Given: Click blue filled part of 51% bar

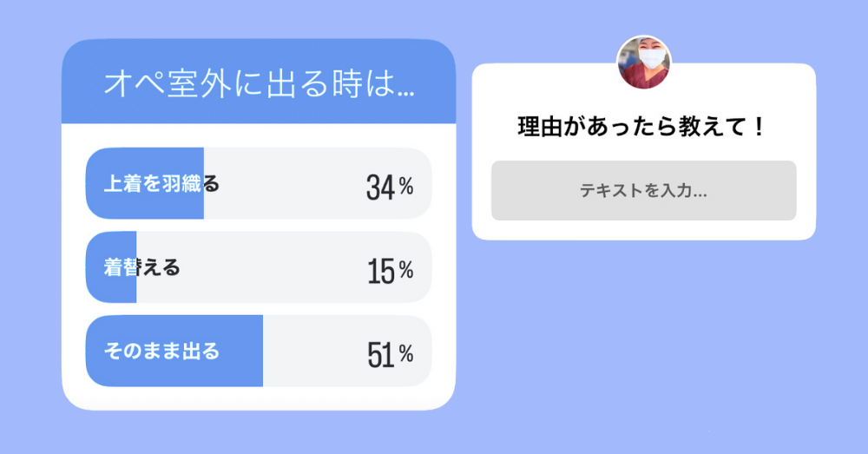Looking at the screenshot, I should [174, 351].
